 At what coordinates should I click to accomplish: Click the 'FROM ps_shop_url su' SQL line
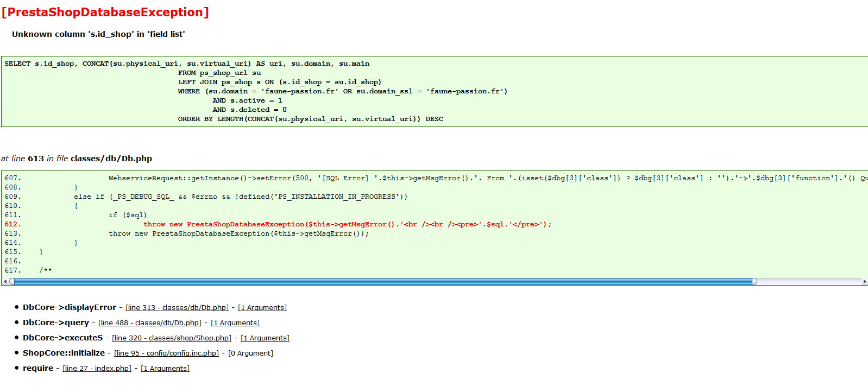coord(219,73)
